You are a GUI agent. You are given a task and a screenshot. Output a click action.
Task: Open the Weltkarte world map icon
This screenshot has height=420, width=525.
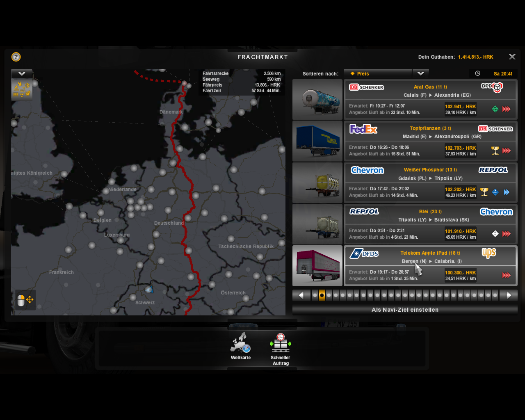[241, 343]
